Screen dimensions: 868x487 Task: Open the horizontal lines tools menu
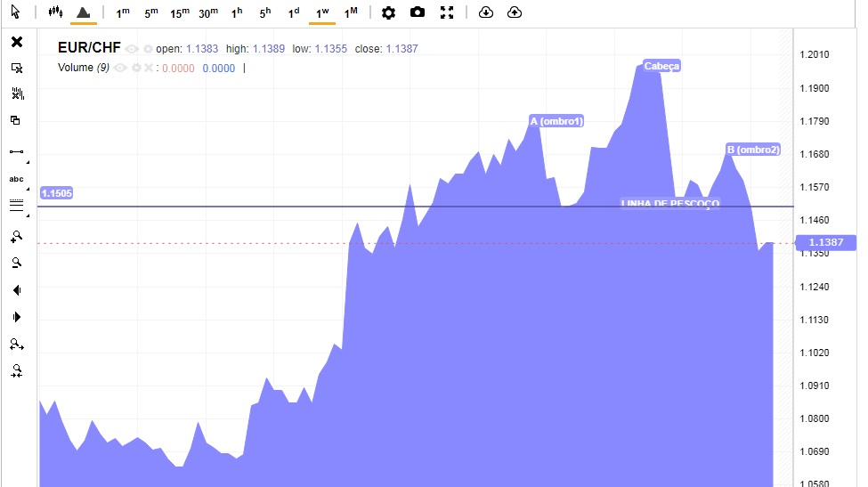(17, 206)
